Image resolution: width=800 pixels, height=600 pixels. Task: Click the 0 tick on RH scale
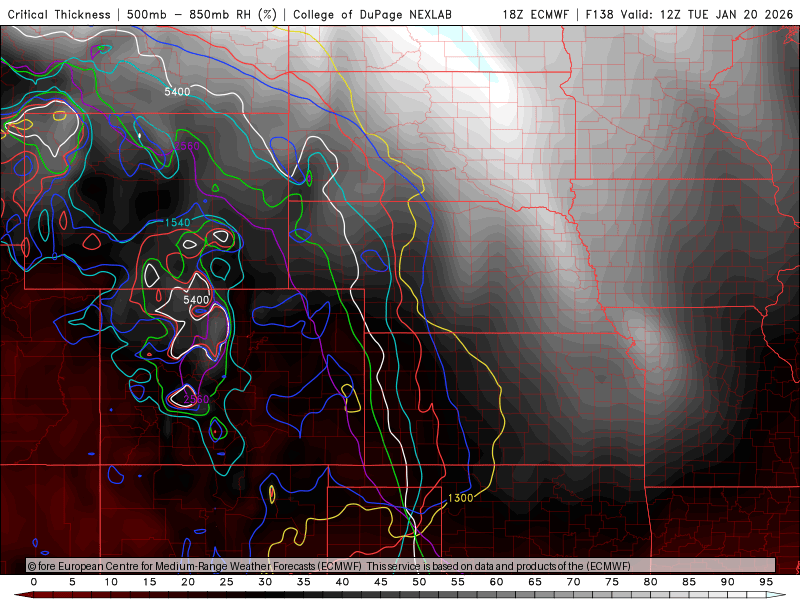[34, 582]
